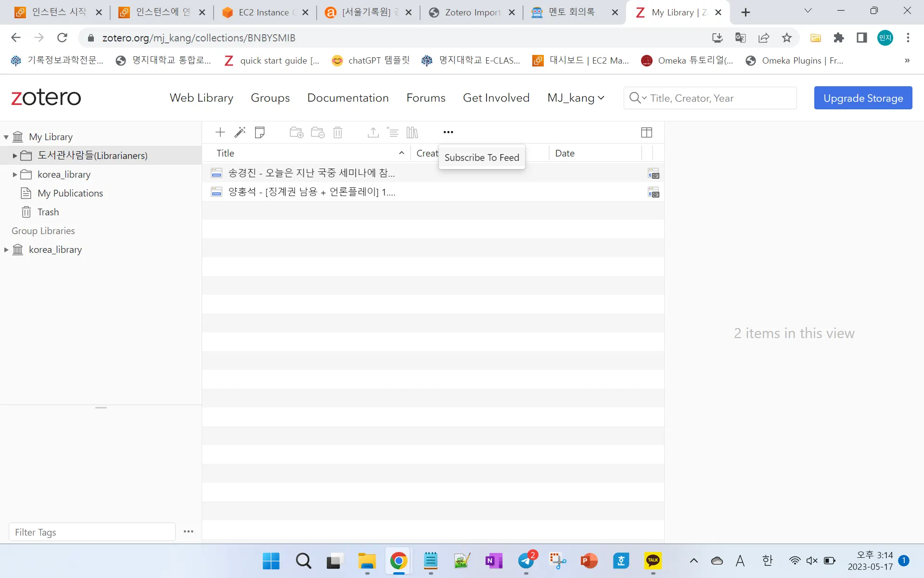The width and height of the screenshot is (924, 578).
Task: Click the New Item plus icon
Action: 220,132
